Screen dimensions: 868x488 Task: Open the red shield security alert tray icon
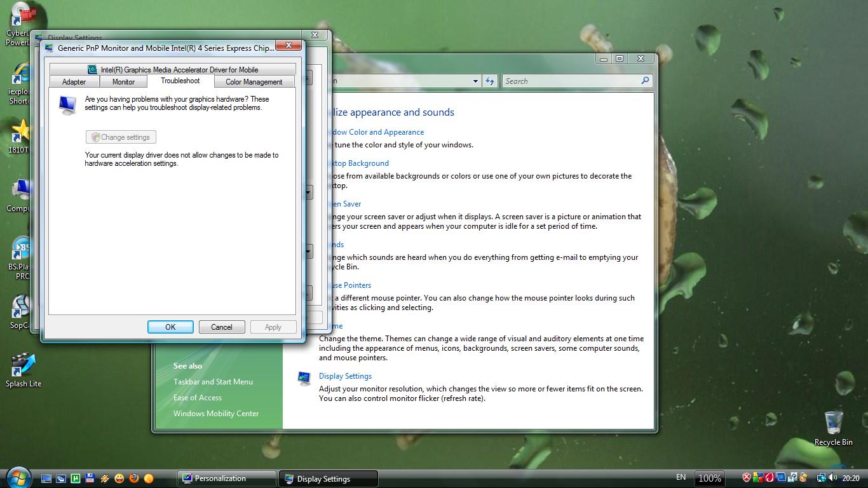[x=747, y=478]
